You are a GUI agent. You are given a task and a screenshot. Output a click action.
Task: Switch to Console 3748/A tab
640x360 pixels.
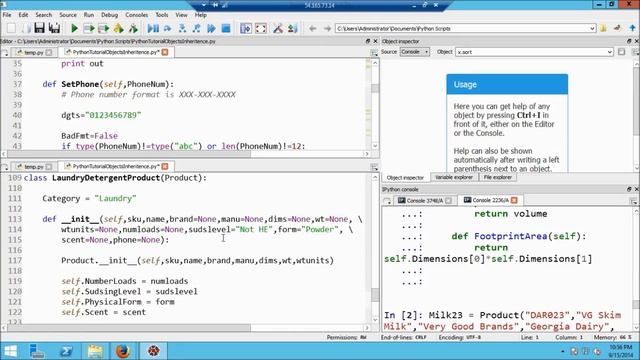tap(424, 200)
